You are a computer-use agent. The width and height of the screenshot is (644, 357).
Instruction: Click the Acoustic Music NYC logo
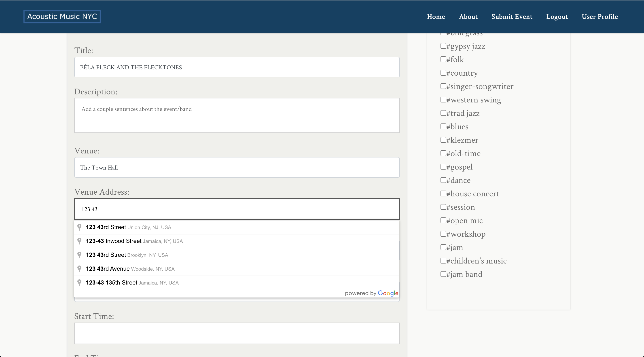(62, 17)
